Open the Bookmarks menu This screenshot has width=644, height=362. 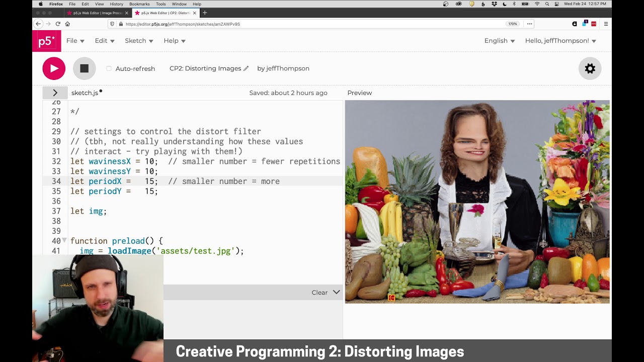tap(139, 4)
